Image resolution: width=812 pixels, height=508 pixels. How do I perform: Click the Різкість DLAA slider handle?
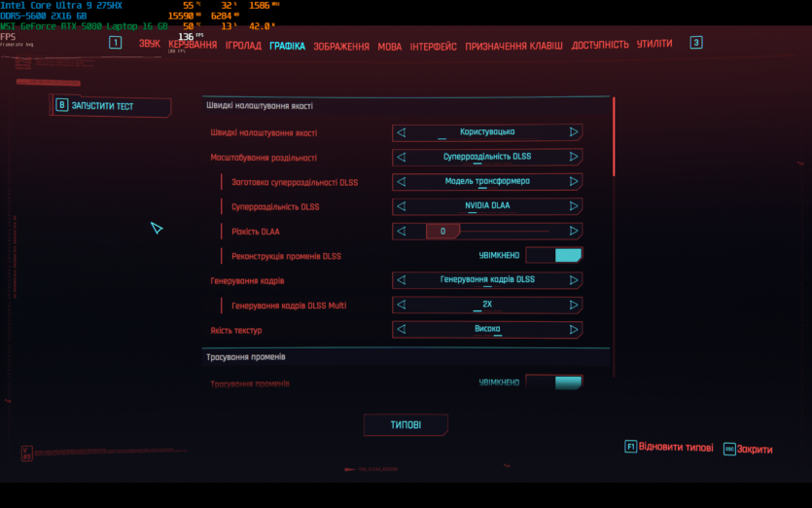coord(442,232)
